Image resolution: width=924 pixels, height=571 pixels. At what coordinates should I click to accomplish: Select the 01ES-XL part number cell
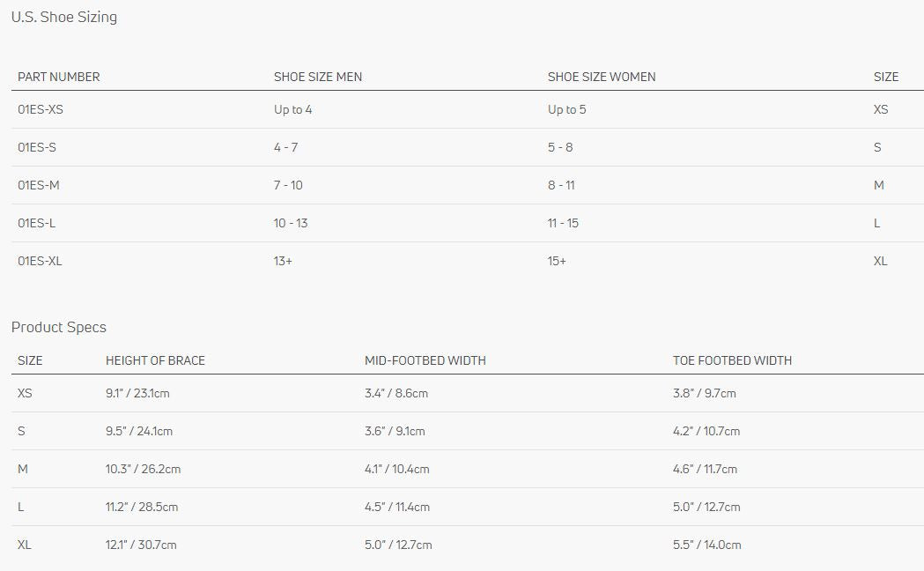click(41, 261)
